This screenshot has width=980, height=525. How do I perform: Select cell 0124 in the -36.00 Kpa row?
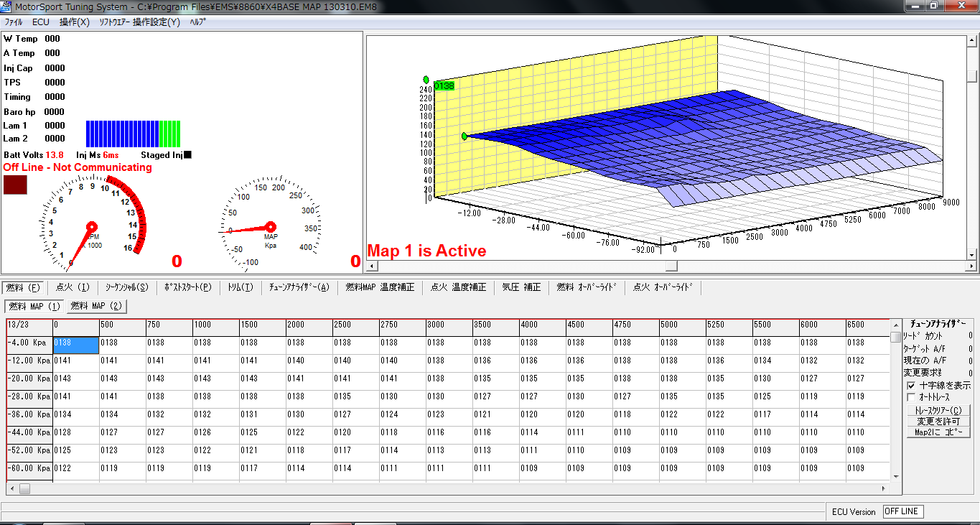pos(402,417)
